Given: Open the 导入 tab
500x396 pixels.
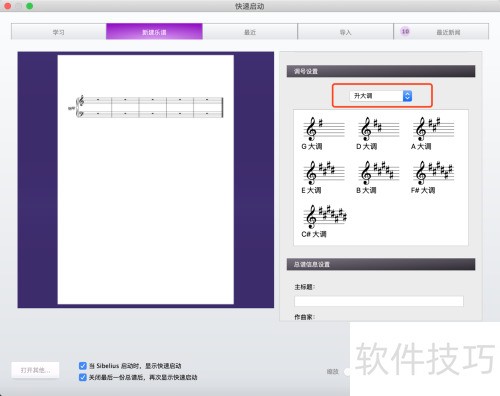Looking at the screenshot, I should pyautogui.click(x=345, y=32).
